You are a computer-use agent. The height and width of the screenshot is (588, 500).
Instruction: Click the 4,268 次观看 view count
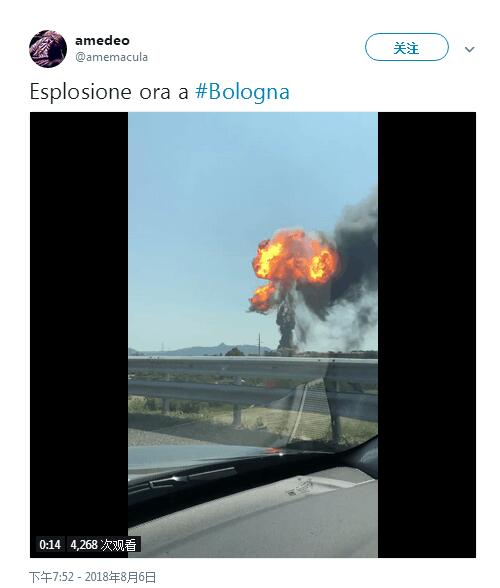click(104, 544)
